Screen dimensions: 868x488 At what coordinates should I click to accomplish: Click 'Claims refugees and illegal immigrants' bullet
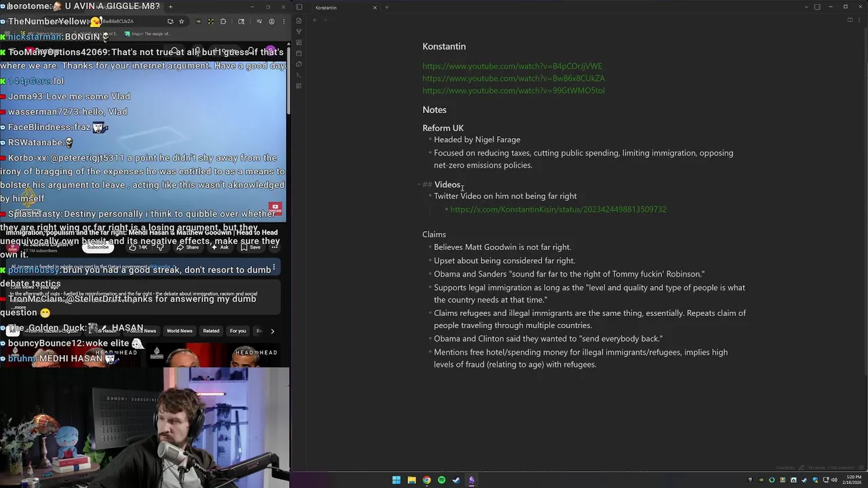pos(590,319)
